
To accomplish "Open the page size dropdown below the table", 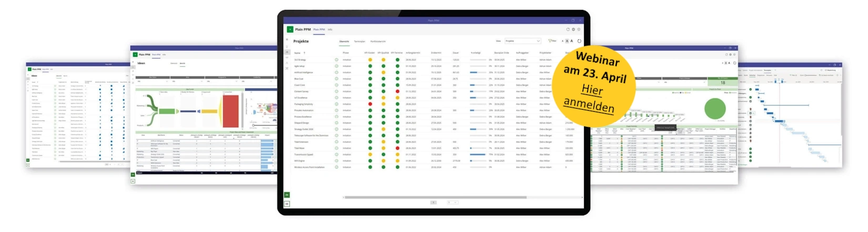I will tap(452, 202).
